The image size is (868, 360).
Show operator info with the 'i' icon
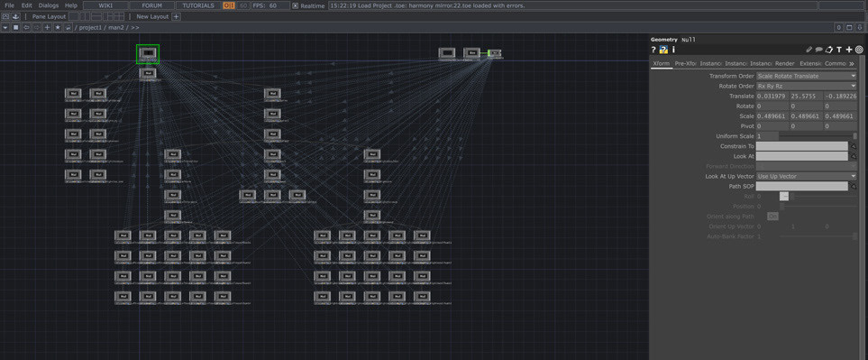tap(673, 50)
